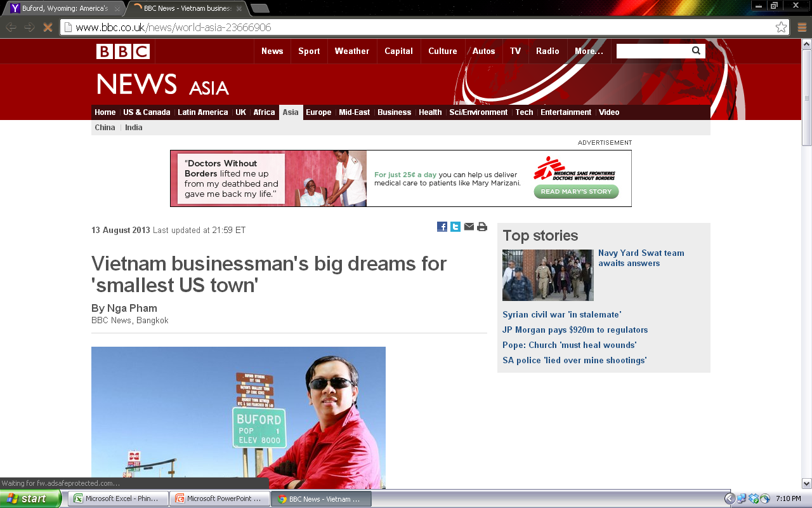Open a new browser tab
The width and height of the screenshot is (812, 508).
point(260,8)
